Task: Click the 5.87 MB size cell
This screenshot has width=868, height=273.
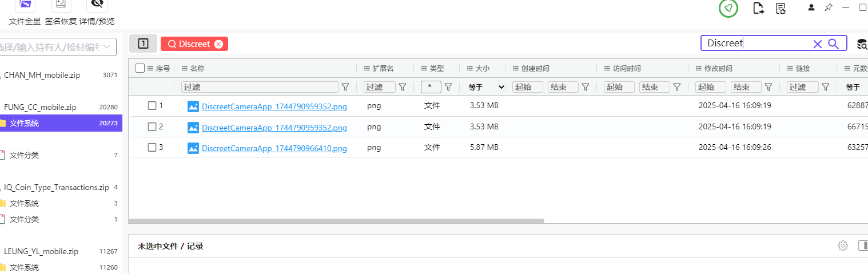Action: 484,148
